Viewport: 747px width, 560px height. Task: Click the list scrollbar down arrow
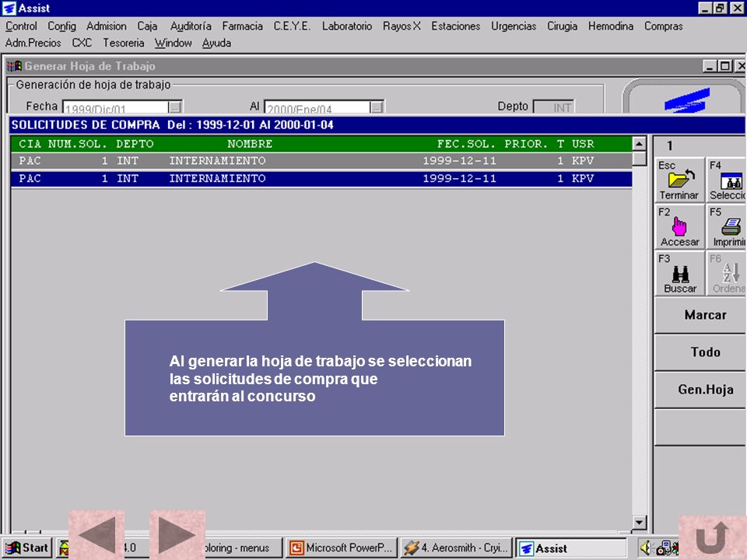[639, 523]
